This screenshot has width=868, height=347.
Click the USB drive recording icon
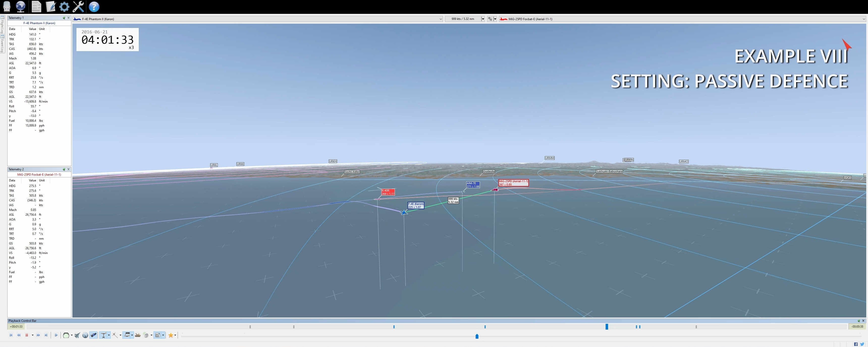coord(6,6)
